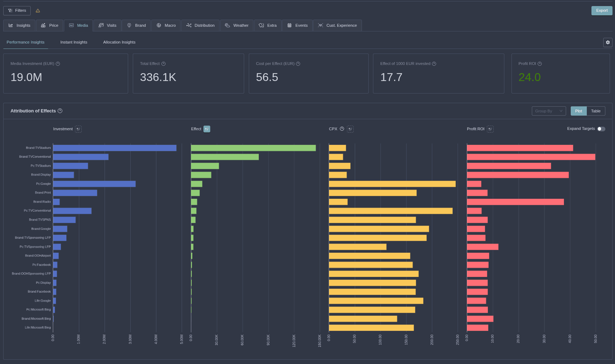Switch to Allocation Insights tab

[x=119, y=42]
